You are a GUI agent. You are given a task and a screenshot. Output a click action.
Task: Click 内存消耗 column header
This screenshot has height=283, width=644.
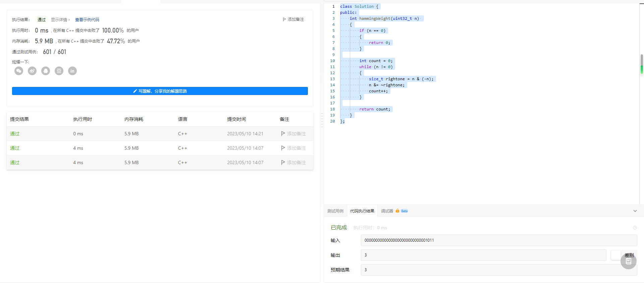(x=134, y=119)
